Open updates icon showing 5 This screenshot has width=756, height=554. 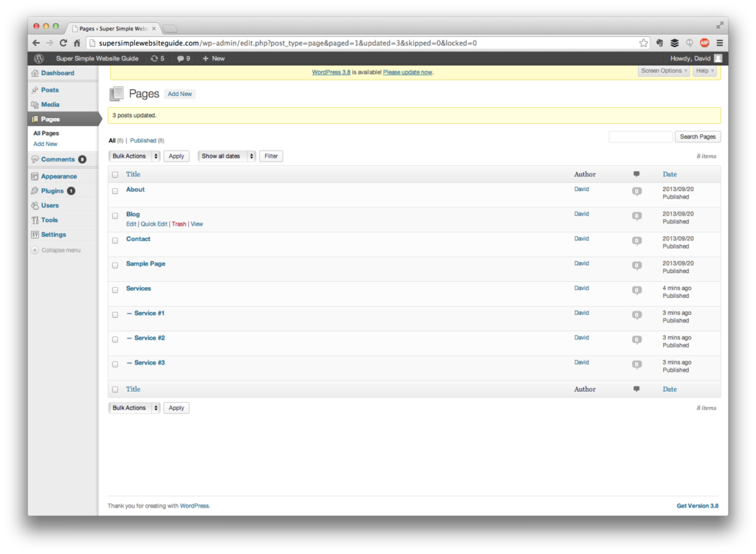point(157,58)
